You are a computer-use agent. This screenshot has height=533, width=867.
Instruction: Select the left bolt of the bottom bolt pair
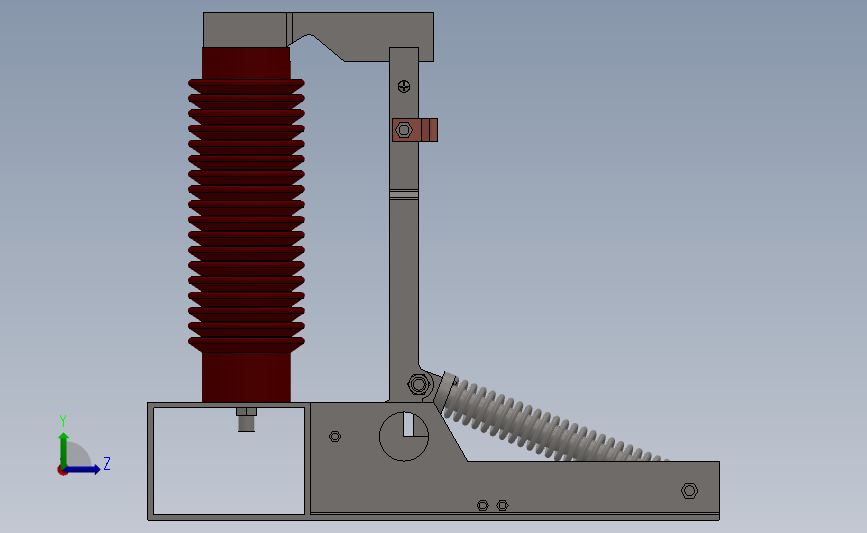[483, 505]
